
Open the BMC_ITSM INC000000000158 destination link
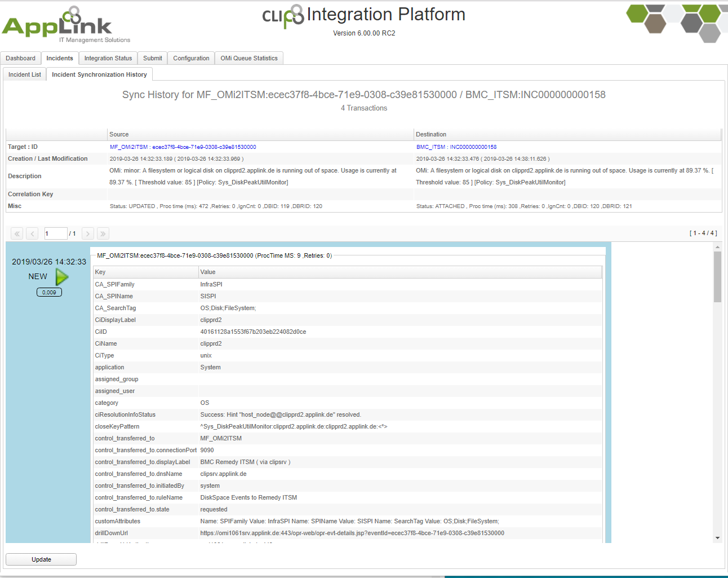456,147
